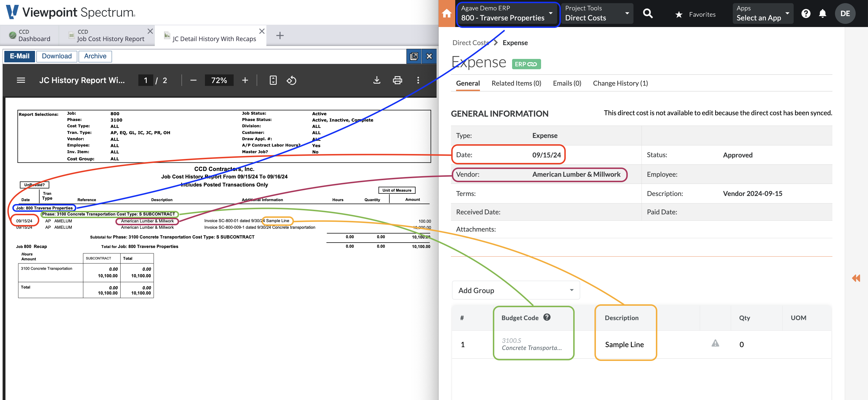Close the report viewer panel
Viewport: 868px width, 400px height.
429,56
